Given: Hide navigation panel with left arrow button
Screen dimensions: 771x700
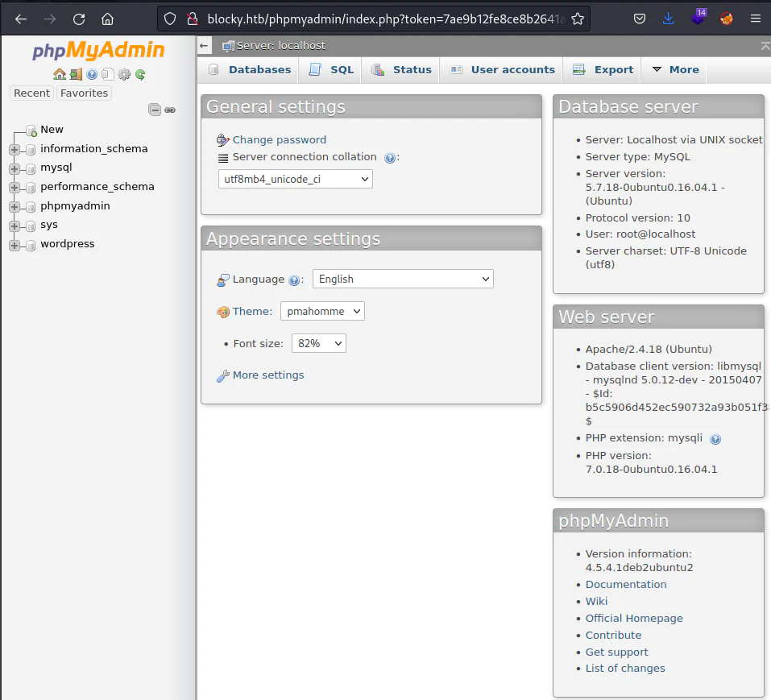Looking at the screenshot, I should click(204, 46).
